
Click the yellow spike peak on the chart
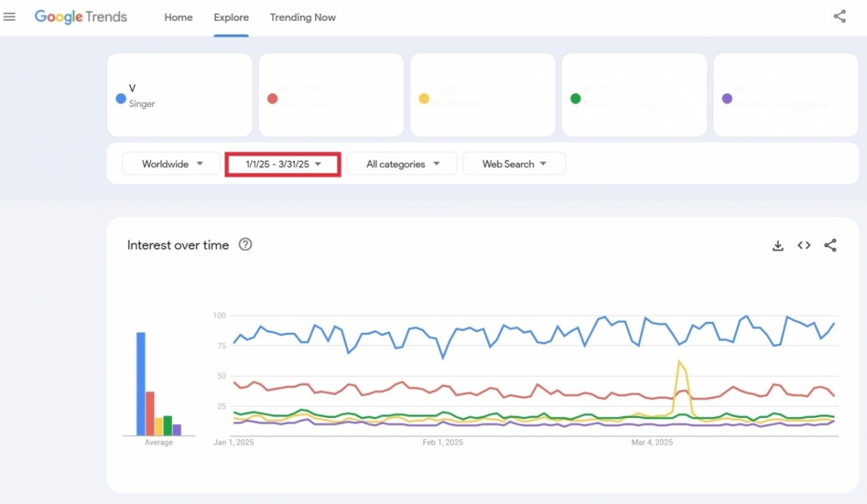pos(678,361)
